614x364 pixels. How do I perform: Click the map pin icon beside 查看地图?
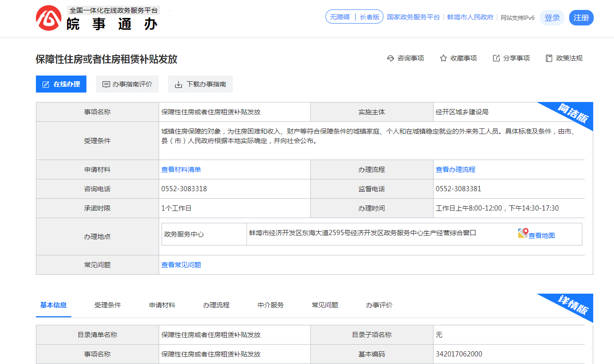[522, 233]
